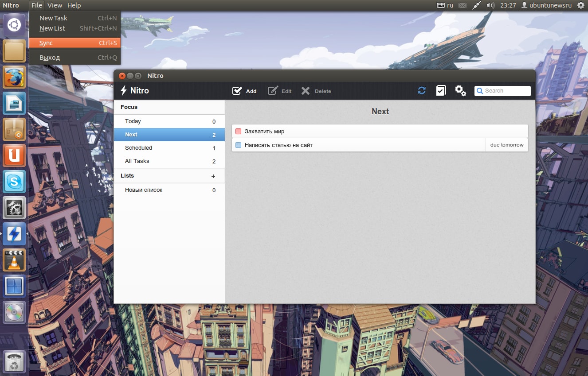Open the Files folder launcher icon

(14, 51)
